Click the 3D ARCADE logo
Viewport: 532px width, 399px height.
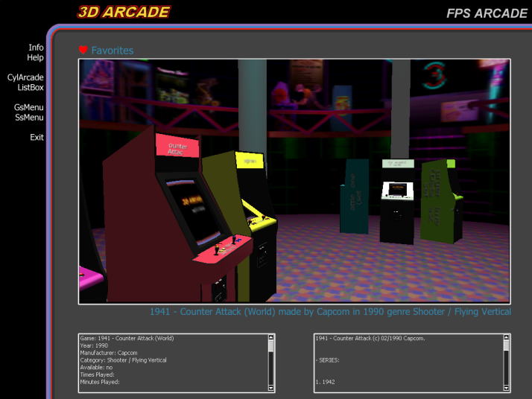click(x=124, y=12)
